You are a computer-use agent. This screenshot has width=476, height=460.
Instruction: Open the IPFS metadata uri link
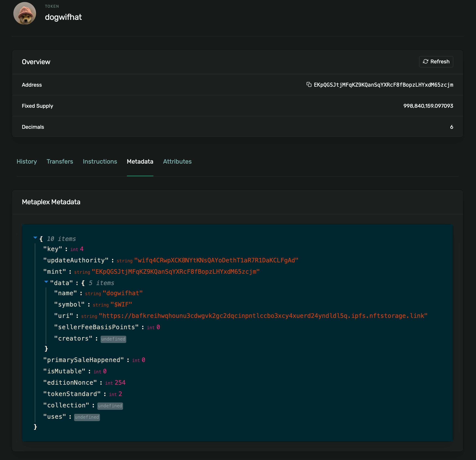pyautogui.click(x=263, y=316)
